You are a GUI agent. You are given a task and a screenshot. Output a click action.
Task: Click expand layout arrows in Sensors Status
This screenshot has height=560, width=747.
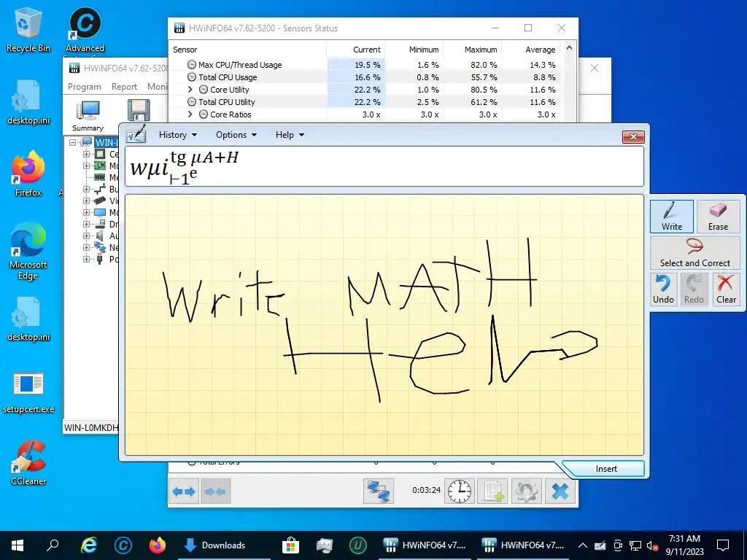(184, 491)
